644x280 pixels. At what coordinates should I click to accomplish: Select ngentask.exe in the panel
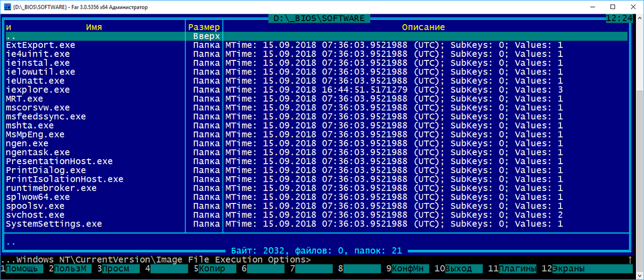pyautogui.click(x=317, y=153)
